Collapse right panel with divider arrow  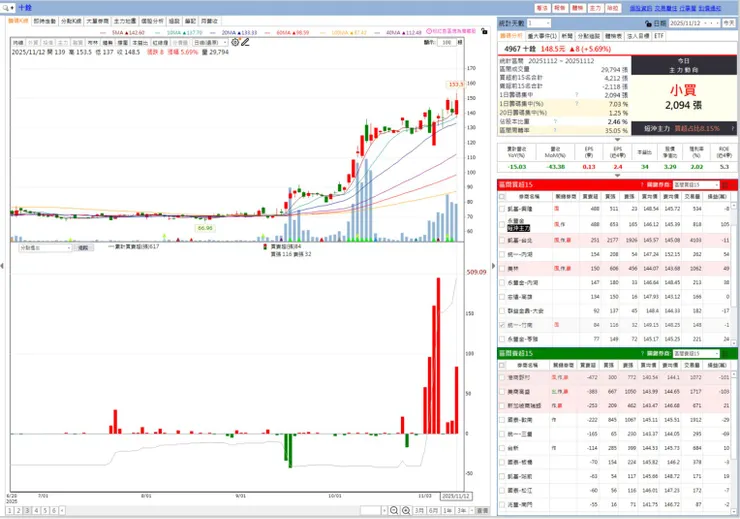point(494,266)
